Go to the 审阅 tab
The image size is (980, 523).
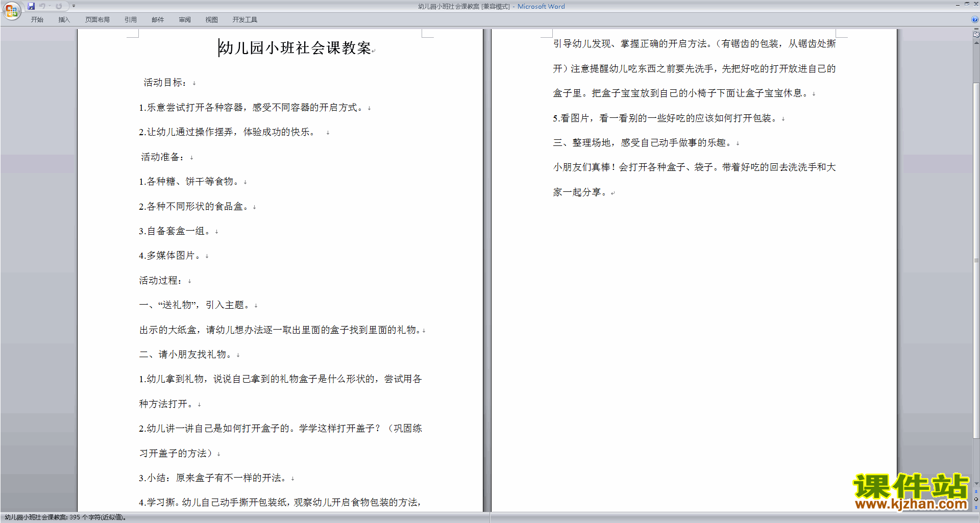point(185,20)
